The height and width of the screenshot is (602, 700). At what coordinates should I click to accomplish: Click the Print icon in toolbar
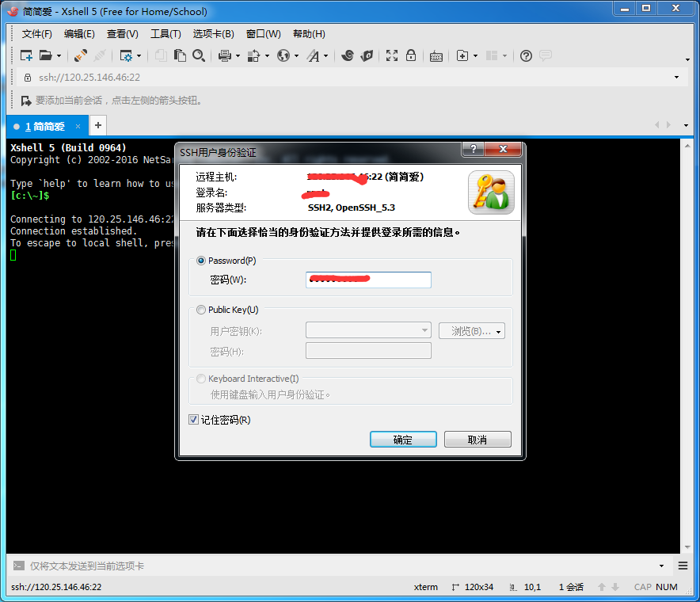click(x=225, y=55)
